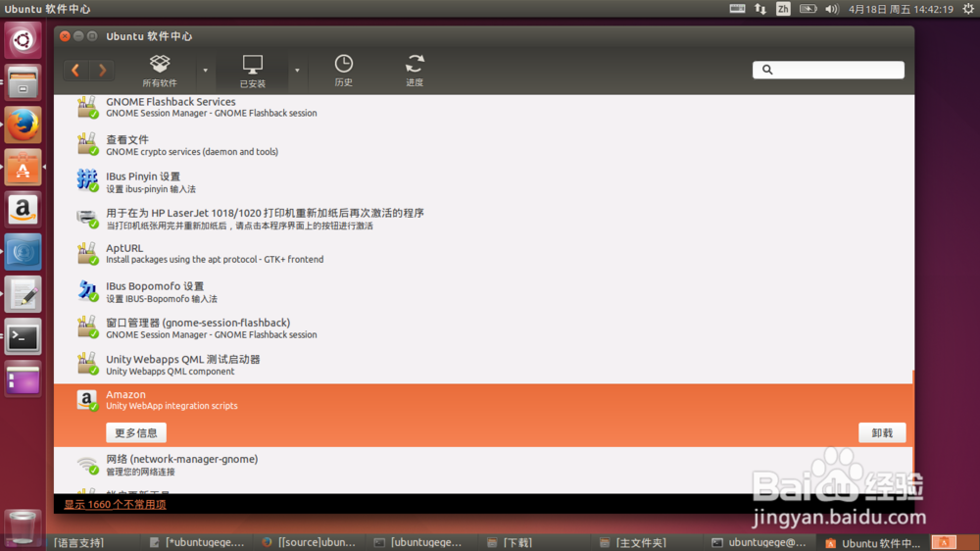Open the Zh input method indicator
This screenshot has width=980, height=551.
point(783,9)
